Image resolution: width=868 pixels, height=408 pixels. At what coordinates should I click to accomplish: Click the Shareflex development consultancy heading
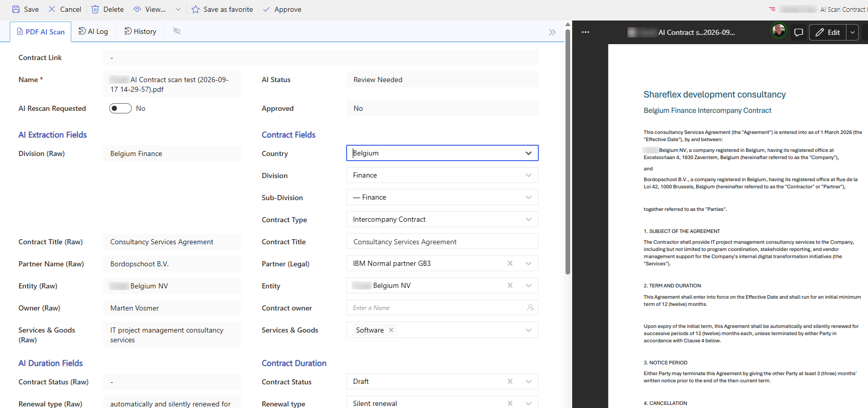point(715,94)
